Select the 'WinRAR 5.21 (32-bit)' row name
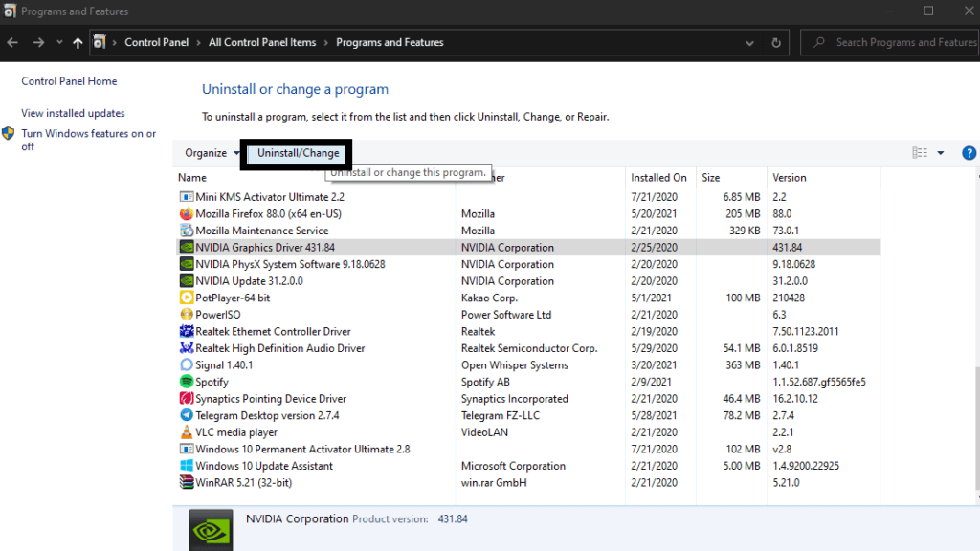Screen dimensions: 980x551 point(243,483)
